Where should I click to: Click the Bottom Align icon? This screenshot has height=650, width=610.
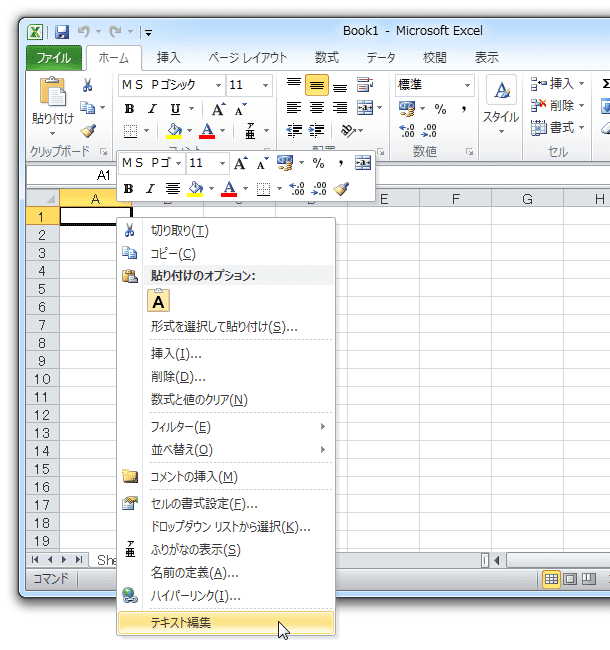pos(340,86)
